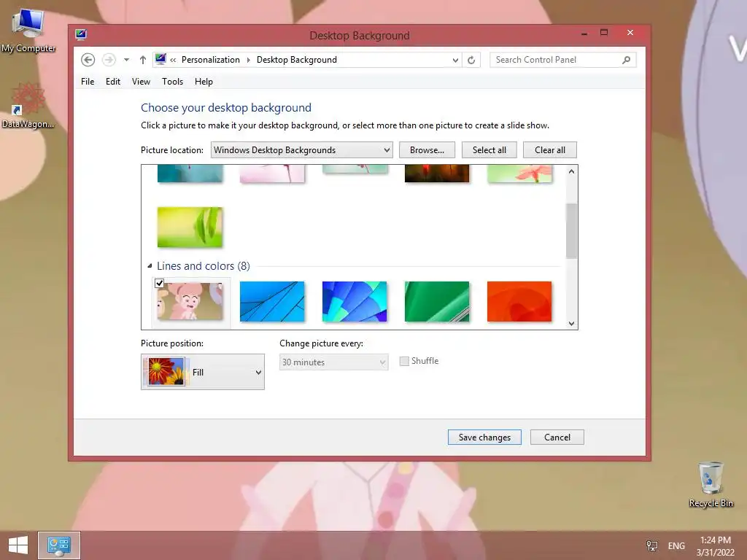Screen dimensions: 747x560
Task: Open the File menu
Action: [x=88, y=82]
